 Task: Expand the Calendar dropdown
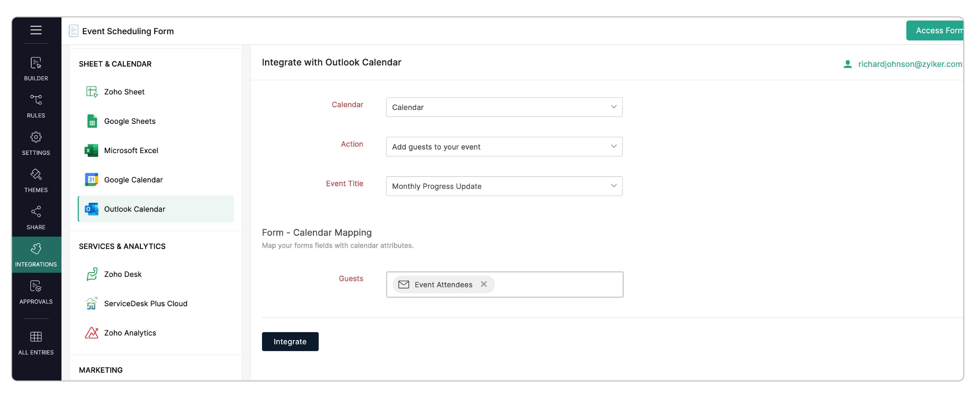tap(504, 107)
